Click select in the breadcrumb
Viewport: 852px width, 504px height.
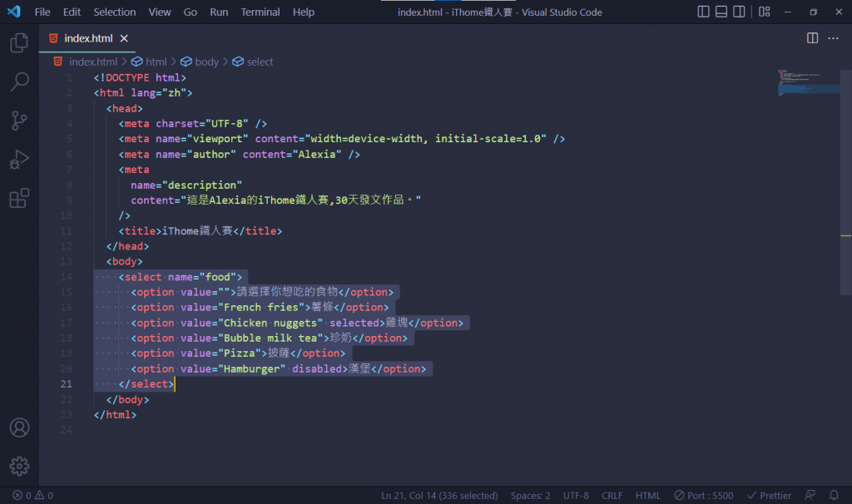pyautogui.click(x=260, y=62)
